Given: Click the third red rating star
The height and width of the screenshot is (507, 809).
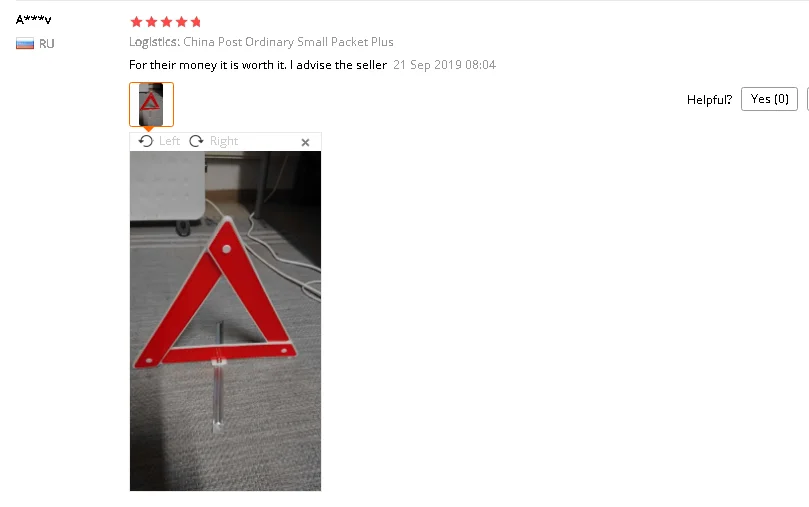Looking at the screenshot, I should 166,22.
